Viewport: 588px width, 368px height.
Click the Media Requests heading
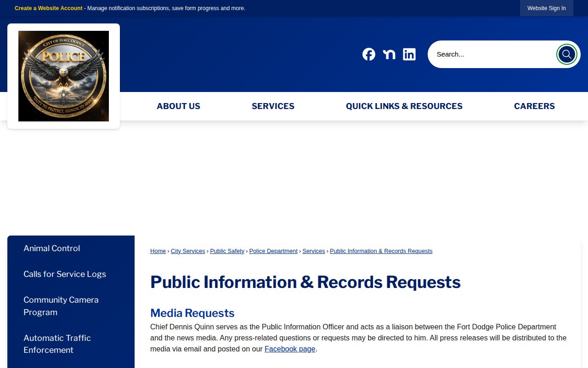pyautogui.click(x=192, y=313)
